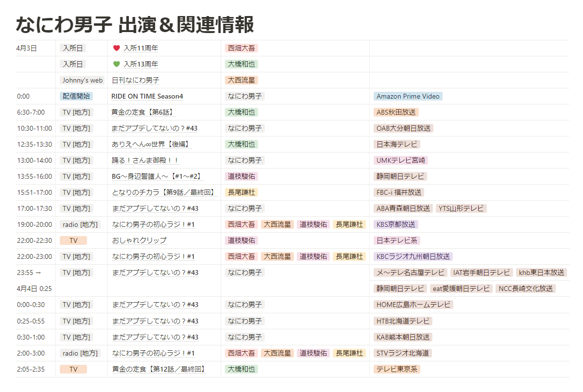The image size is (583, 392).
Task: Click the KBS京都放送 station tag
Action: coord(396,224)
